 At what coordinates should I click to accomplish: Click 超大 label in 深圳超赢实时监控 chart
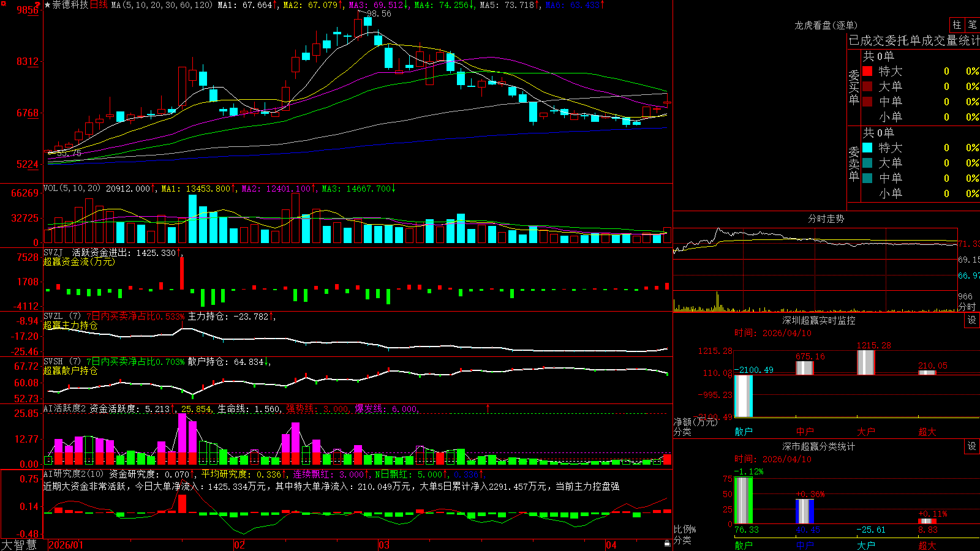pyautogui.click(x=927, y=432)
